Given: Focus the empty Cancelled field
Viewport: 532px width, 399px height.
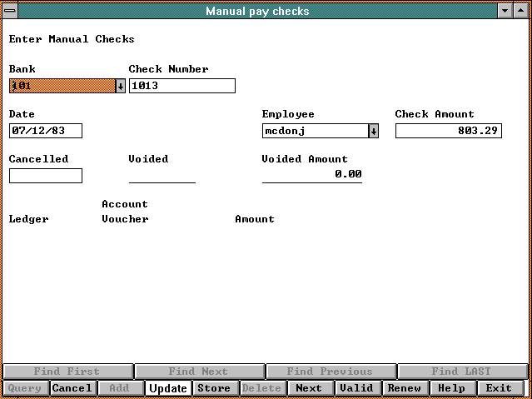Looking at the screenshot, I should pos(46,176).
